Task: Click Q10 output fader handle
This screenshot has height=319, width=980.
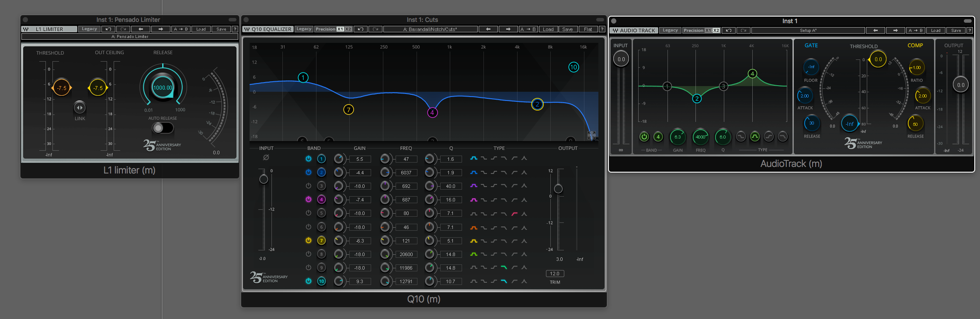Action: [558, 189]
